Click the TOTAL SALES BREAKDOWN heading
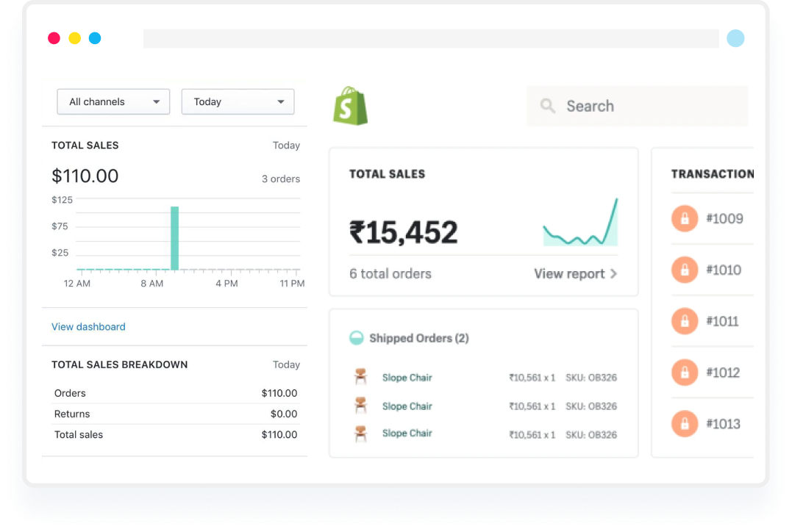This screenshot has width=792, height=532. click(x=120, y=364)
